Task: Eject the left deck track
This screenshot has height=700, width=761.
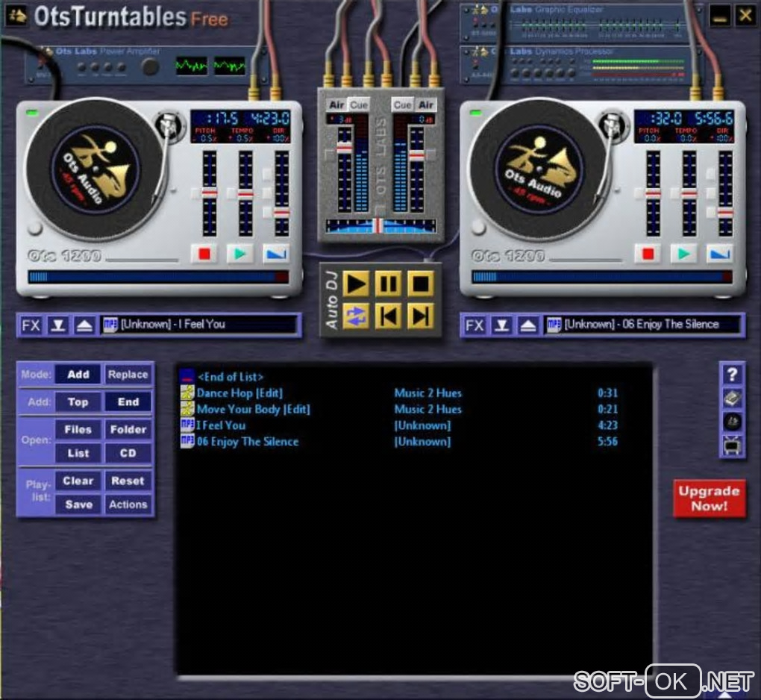Action: point(84,325)
